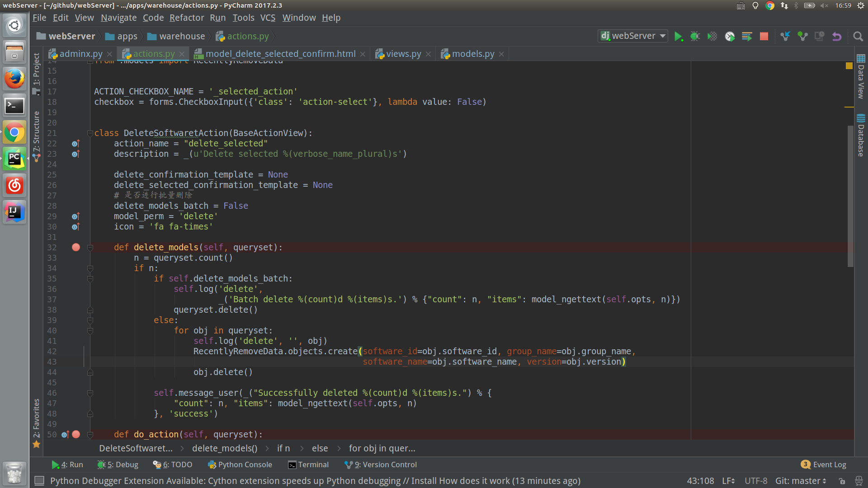Update project from version control
868x488 pixels.
(x=785, y=36)
